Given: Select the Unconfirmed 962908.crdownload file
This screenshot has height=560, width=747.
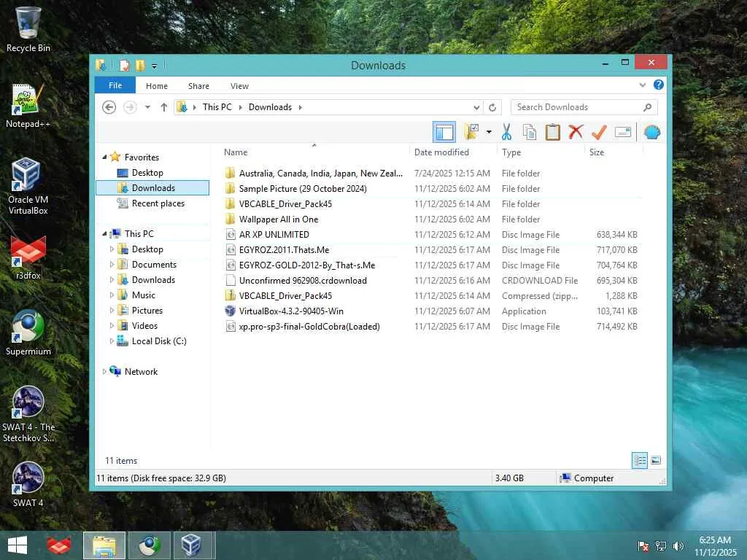Looking at the screenshot, I should coord(431,281).
